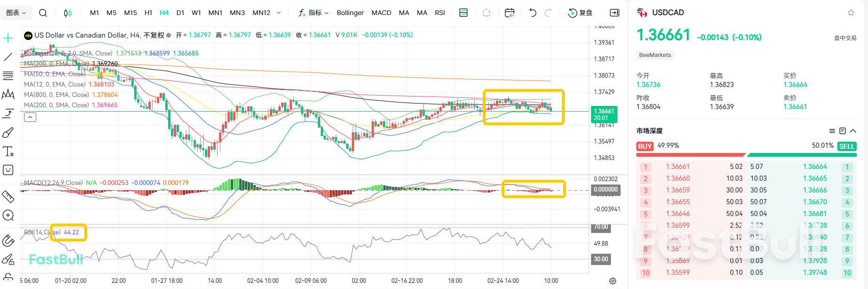Viewport: 868px width, 289px height.
Task: Click the zoom-in magnifier tool
Action: pos(8,216)
